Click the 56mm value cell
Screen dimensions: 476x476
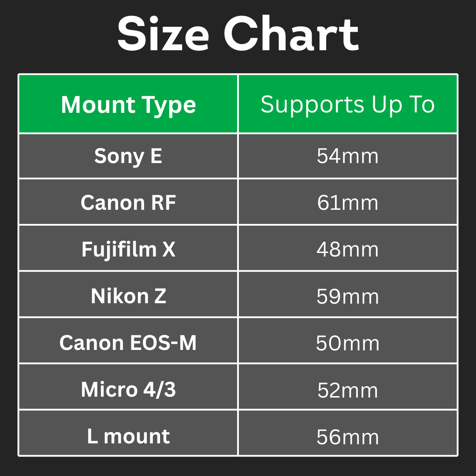coord(347,436)
